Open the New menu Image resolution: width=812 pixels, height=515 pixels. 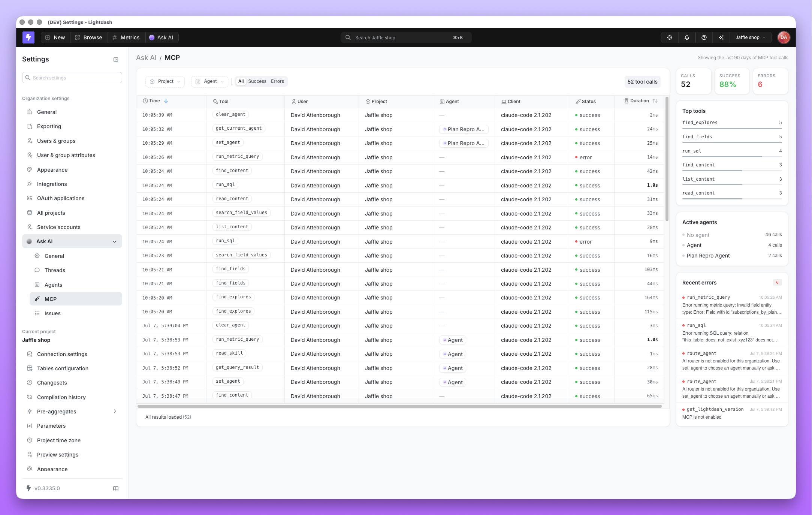(55, 37)
